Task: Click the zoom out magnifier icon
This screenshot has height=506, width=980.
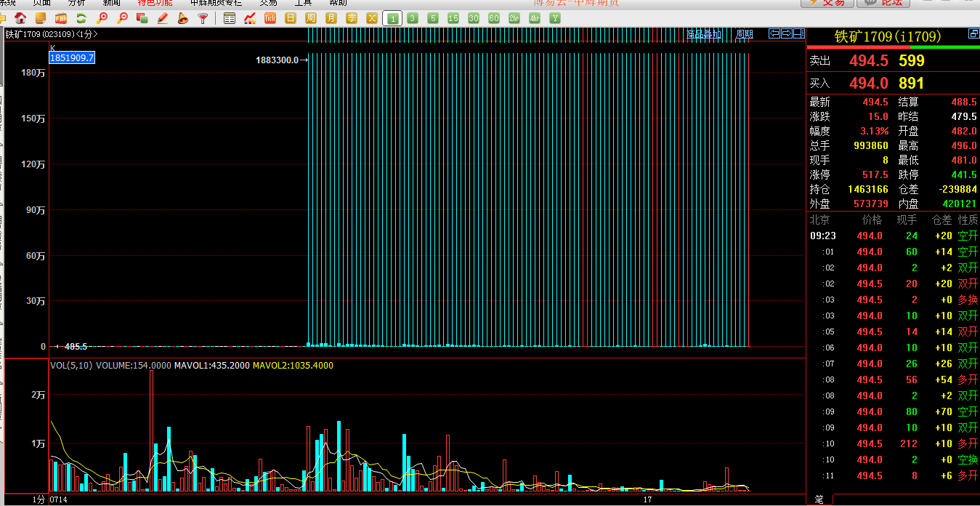Action: [x=122, y=17]
